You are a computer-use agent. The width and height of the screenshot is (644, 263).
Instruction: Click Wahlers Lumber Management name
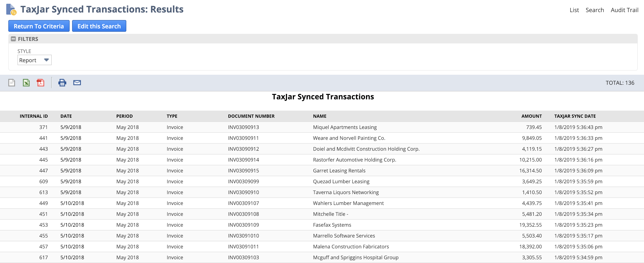click(x=348, y=203)
